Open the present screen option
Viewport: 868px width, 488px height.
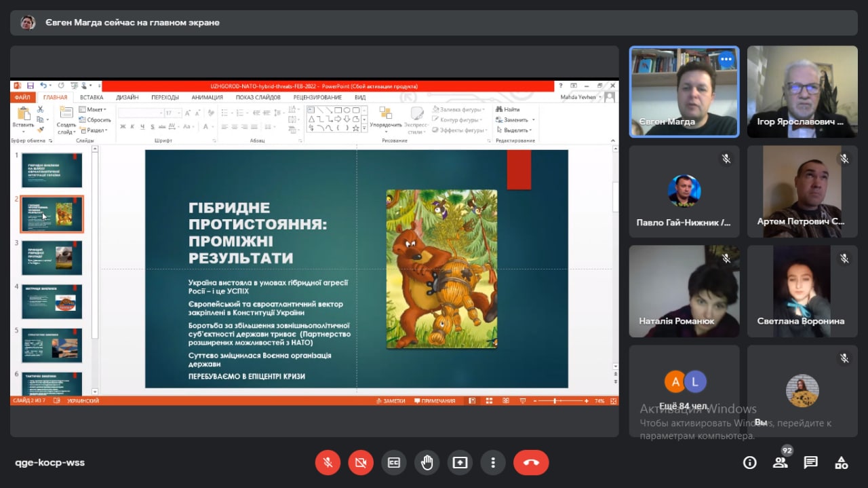(x=460, y=463)
